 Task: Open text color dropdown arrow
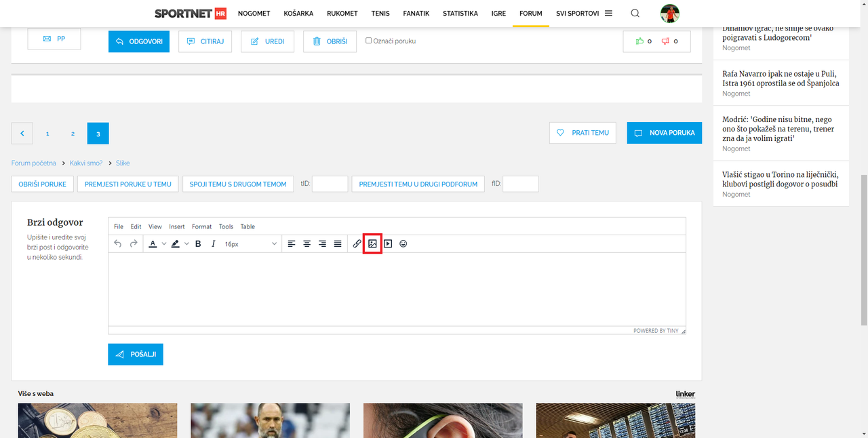coord(164,243)
